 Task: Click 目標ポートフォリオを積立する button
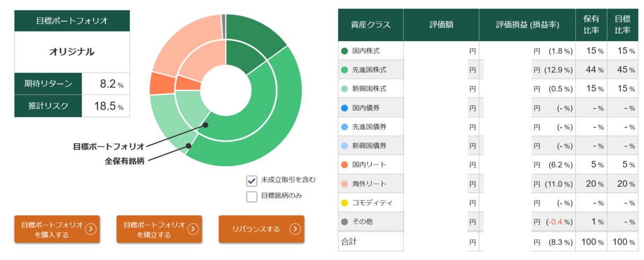coord(159,229)
